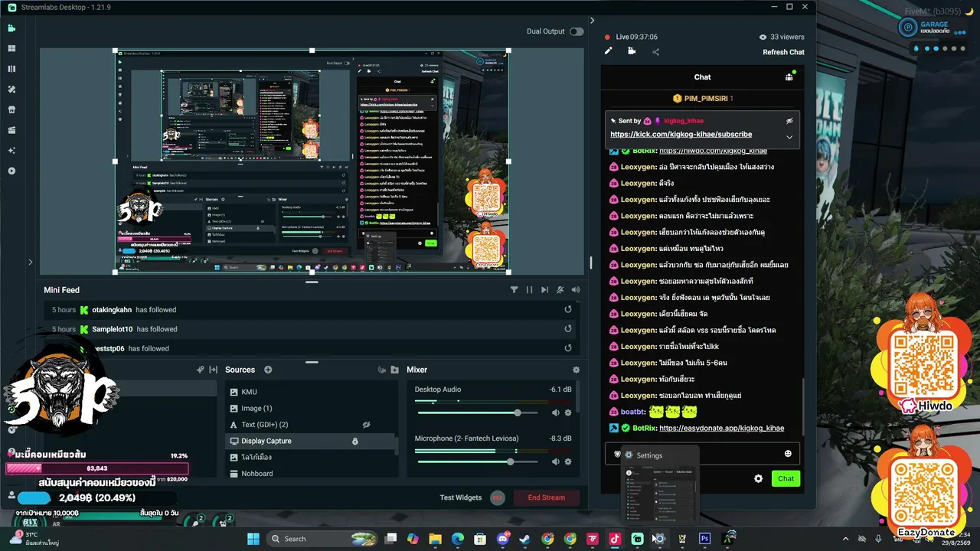980x551 pixels.
Task: Unlock the Display Capture source lock
Action: click(x=354, y=441)
